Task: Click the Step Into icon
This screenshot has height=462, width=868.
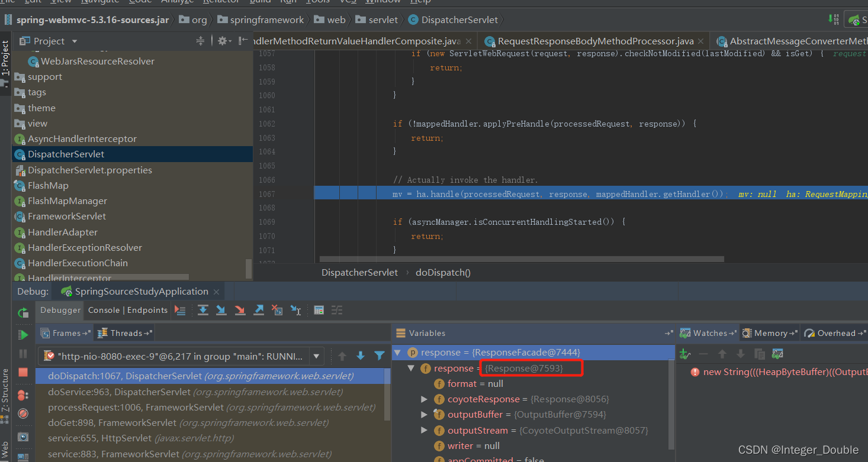Action: click(221, 310)
